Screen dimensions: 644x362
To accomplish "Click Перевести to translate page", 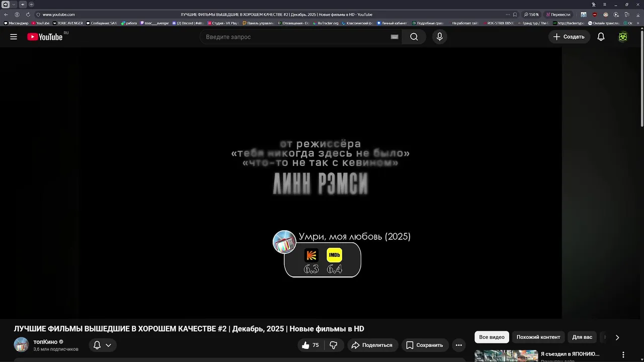I will pyautogui.click(x=557, y=15).
